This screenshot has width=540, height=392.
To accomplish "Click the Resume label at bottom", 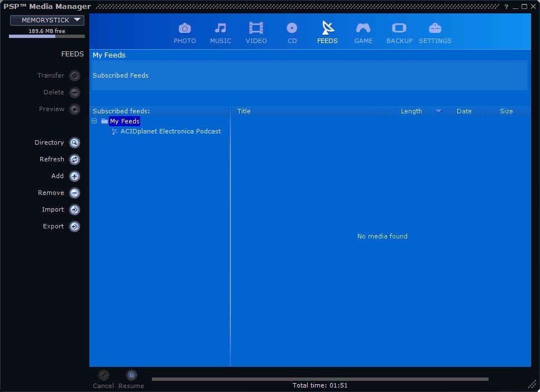I will pos(131,386).
